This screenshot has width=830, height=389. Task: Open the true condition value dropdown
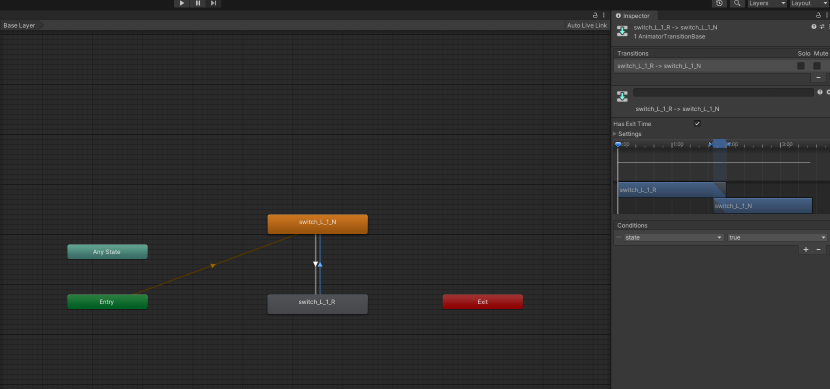point(777,238)
